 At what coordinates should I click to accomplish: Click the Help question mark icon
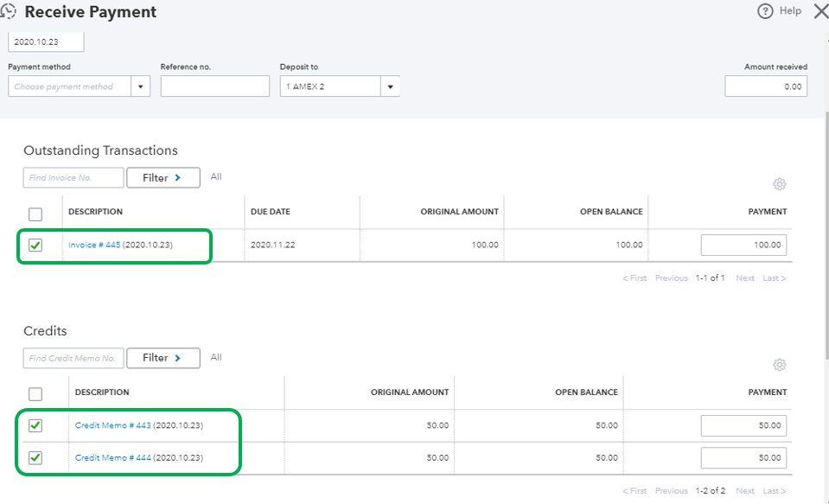pyautogui.click(x=765, y=11)
